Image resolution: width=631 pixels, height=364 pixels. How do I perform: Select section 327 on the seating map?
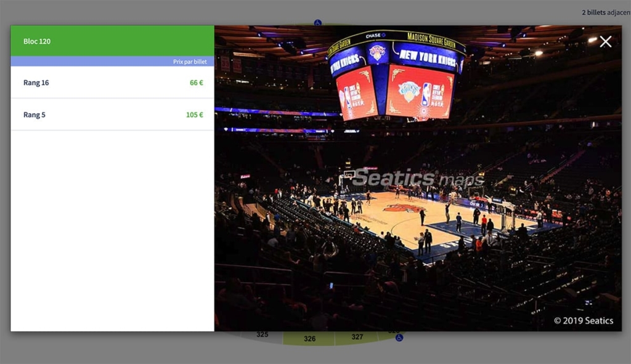pyautogui.click(x=356, y=336)
